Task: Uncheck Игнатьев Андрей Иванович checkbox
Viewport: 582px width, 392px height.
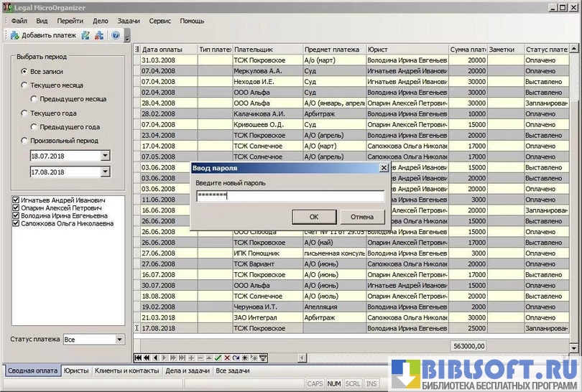Action: click(x=16, y=200)
